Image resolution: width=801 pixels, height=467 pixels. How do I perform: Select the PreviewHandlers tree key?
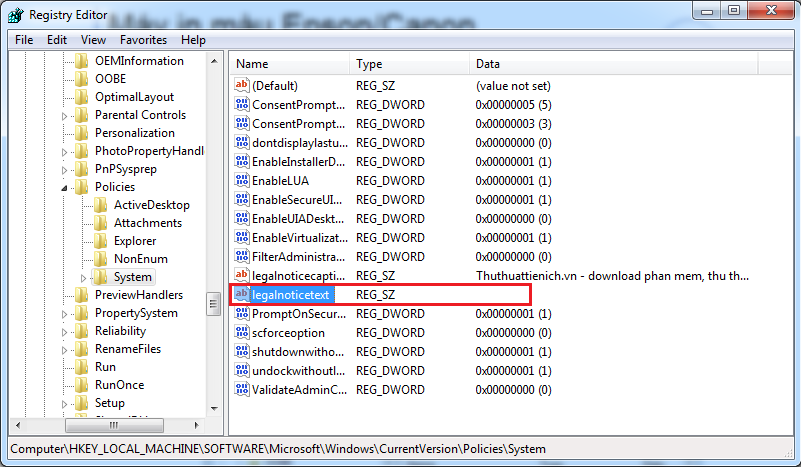tap(138, 295)
